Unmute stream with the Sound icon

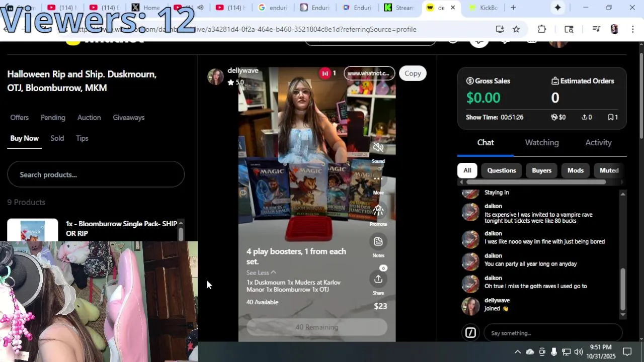(378, 147)
